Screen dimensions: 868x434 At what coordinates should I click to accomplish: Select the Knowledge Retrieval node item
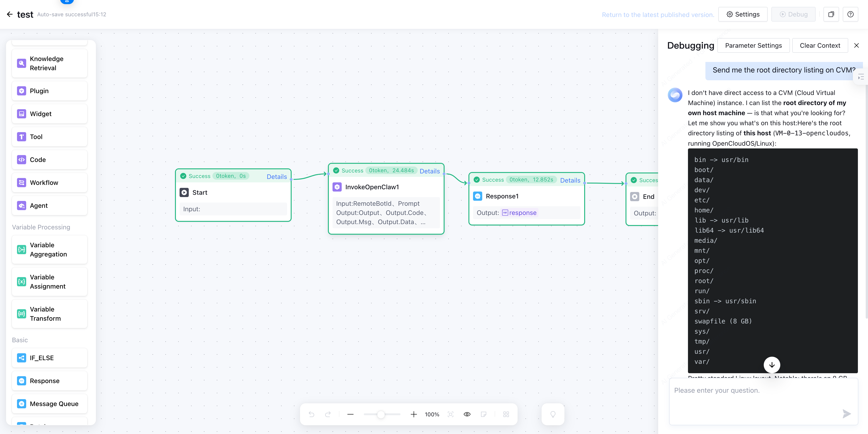[x=50, y=63]
